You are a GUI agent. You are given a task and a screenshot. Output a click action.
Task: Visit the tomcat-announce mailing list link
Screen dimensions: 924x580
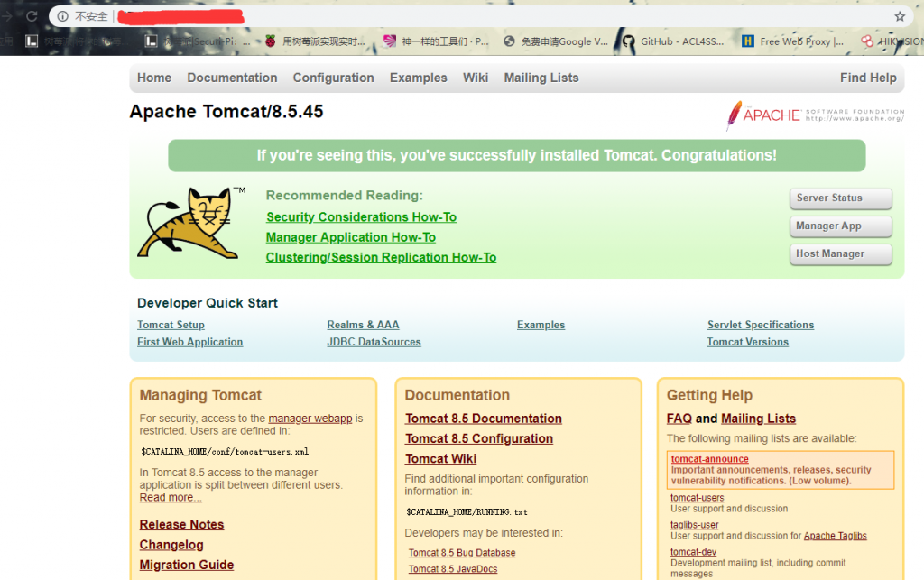(x=709, y=459)
